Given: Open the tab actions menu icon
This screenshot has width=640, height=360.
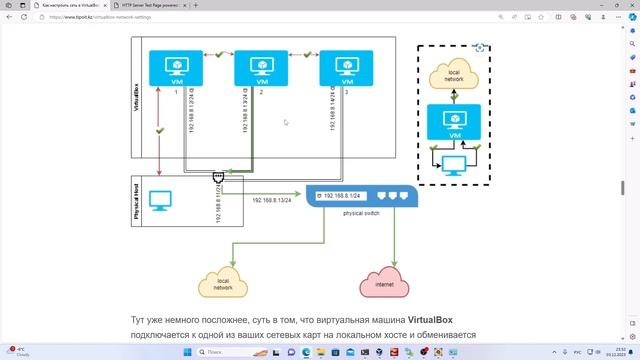Looking at the screenshot, I should 22,5.
